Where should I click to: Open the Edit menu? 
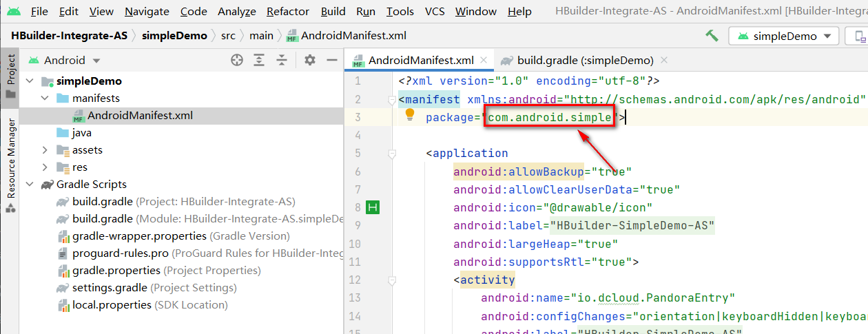(68, 12)
